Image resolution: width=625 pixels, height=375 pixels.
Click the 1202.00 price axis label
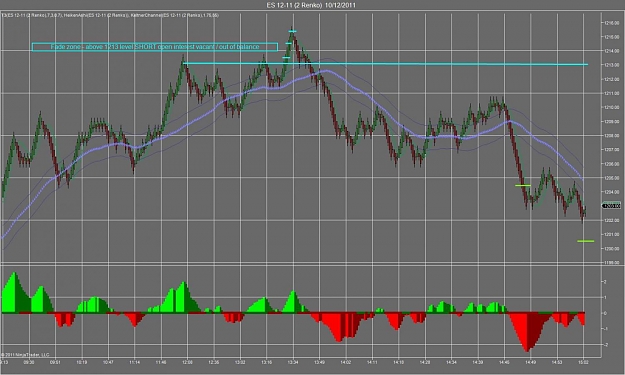point(612,220)
